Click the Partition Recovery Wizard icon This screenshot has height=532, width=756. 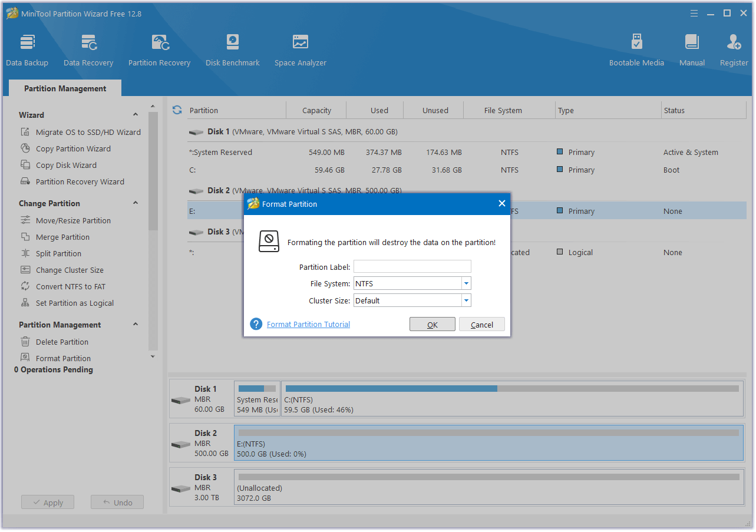[25, 181]
